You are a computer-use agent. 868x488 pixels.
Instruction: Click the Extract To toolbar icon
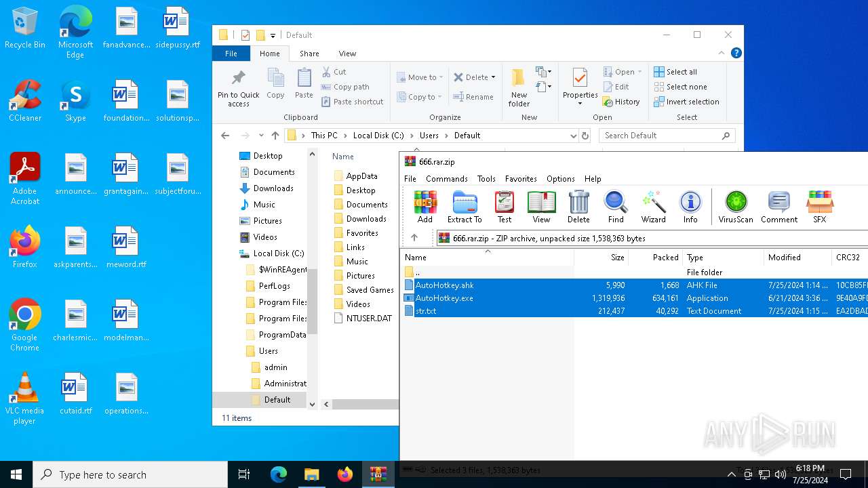pyautogui.click(x=465, y=207)
